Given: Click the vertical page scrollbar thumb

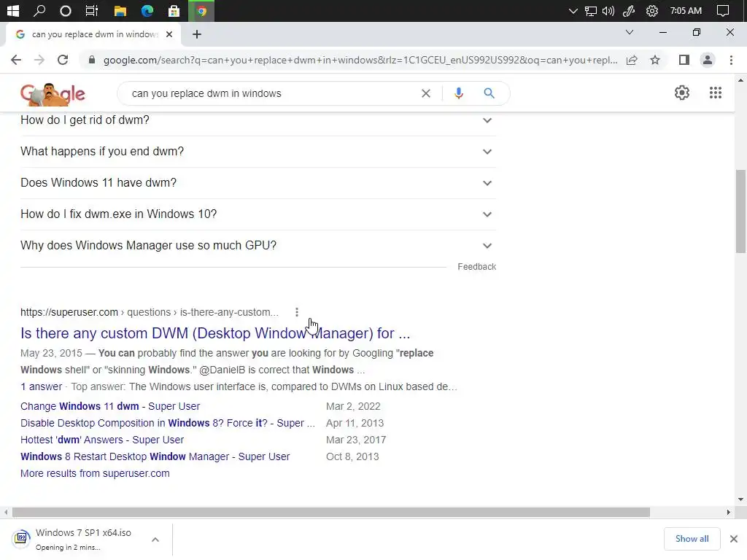Looking at the screenshot, I should point(741,211).
